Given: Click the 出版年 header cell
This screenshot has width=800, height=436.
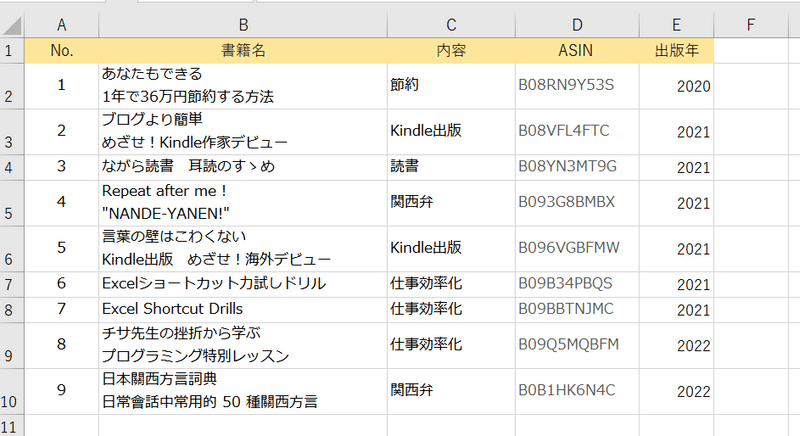Looking at the screenshot, I should 677,50.
